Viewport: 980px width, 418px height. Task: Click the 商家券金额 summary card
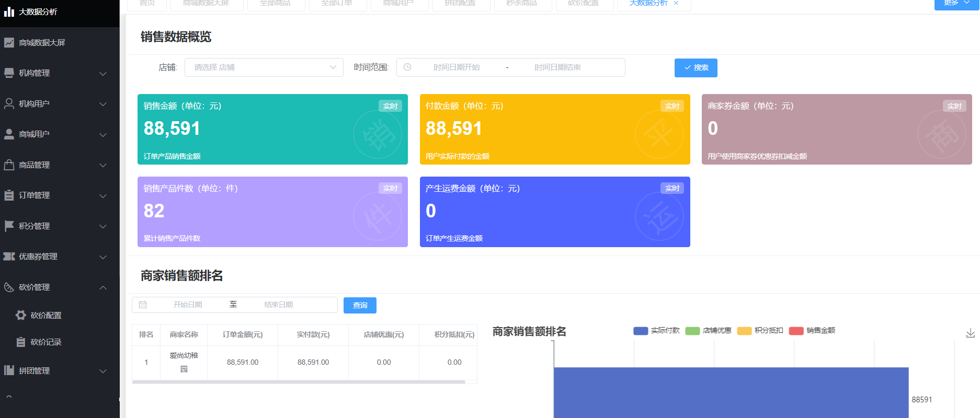tap(837, 130)
